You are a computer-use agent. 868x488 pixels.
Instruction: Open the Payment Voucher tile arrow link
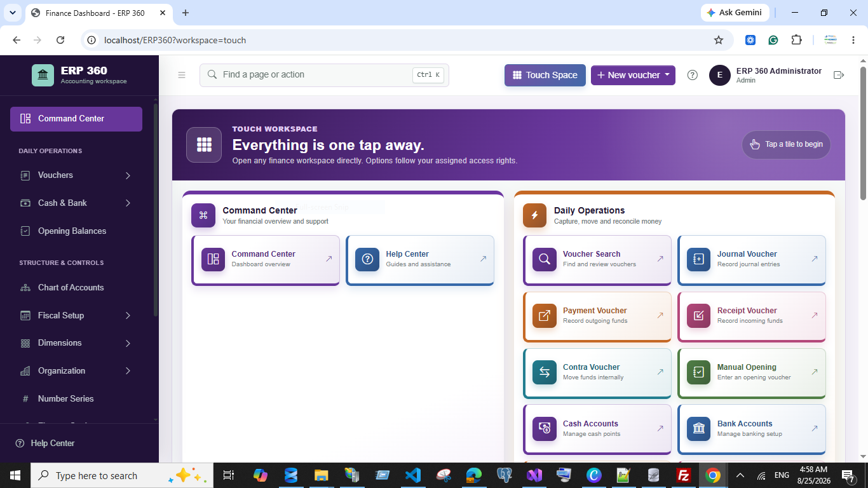[x=660, y=316]
